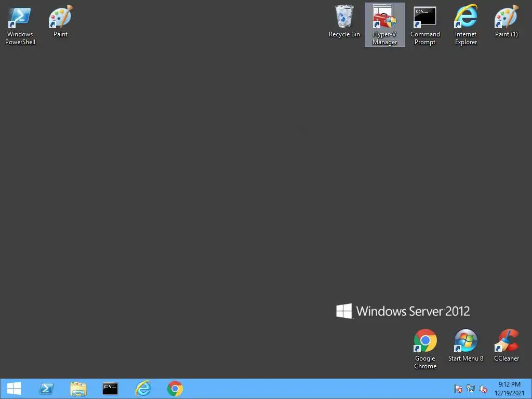Viewport: 532px width, 399px height.
Task: Launch Google Chrome from the taskbar
Action: coord(175,389)
